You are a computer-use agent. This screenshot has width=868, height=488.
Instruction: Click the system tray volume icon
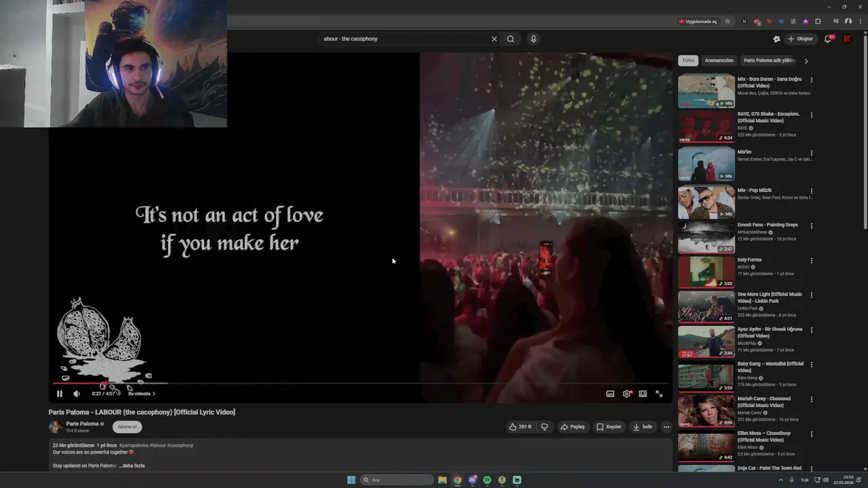pos(825,480)
